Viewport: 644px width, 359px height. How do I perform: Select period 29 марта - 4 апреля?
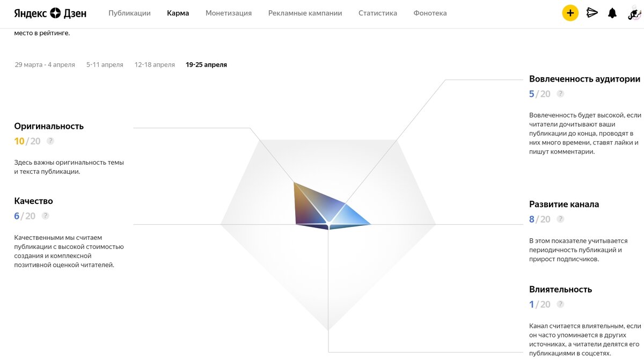click(x=45, y=65)
